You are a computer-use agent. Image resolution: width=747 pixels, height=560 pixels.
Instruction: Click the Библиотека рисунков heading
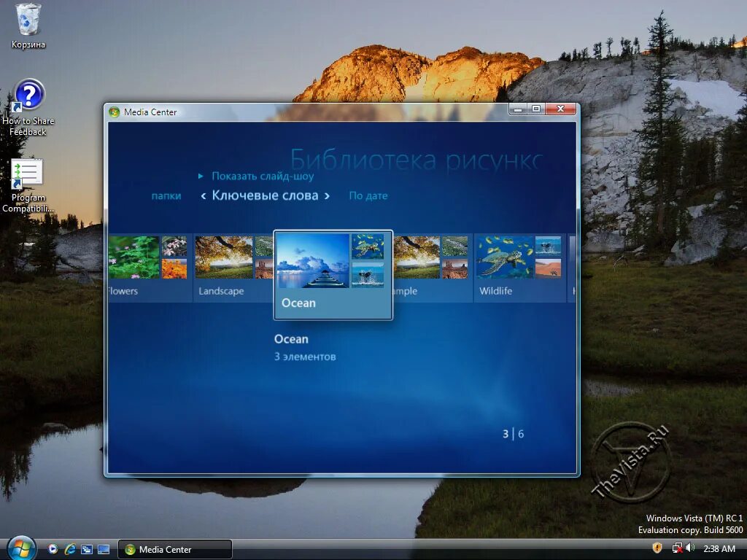(417, 160)
